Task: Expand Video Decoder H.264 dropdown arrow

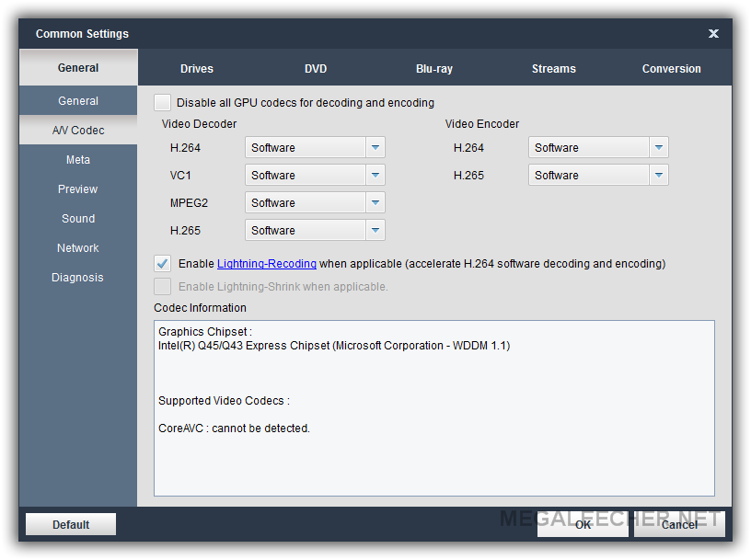Action: 375,147
